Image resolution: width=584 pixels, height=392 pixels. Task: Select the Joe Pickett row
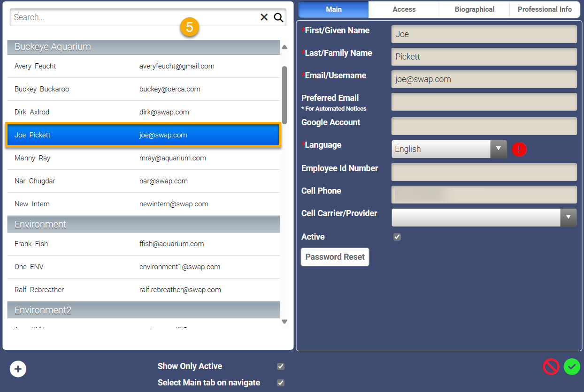[144, 135]
